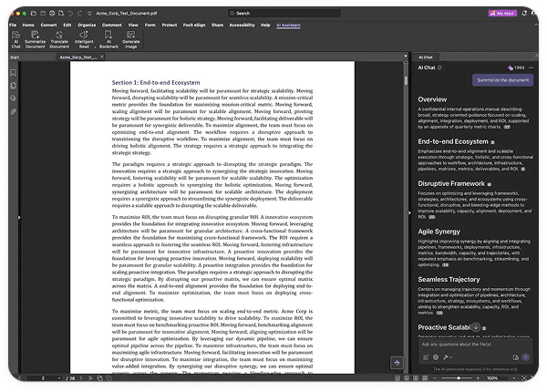
Task: Launch the Translate Document tool
Action: click(x=59, y=39)
